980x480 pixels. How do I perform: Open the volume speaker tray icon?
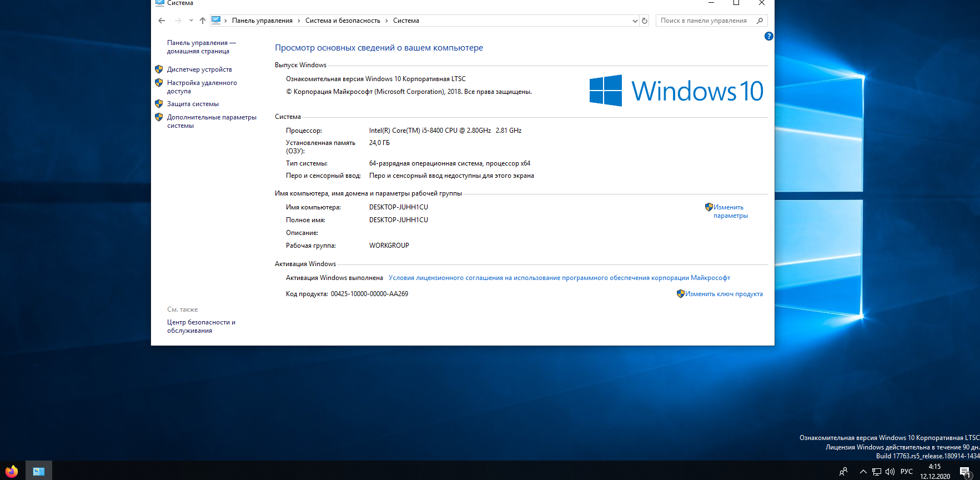(x=890, y=472)
